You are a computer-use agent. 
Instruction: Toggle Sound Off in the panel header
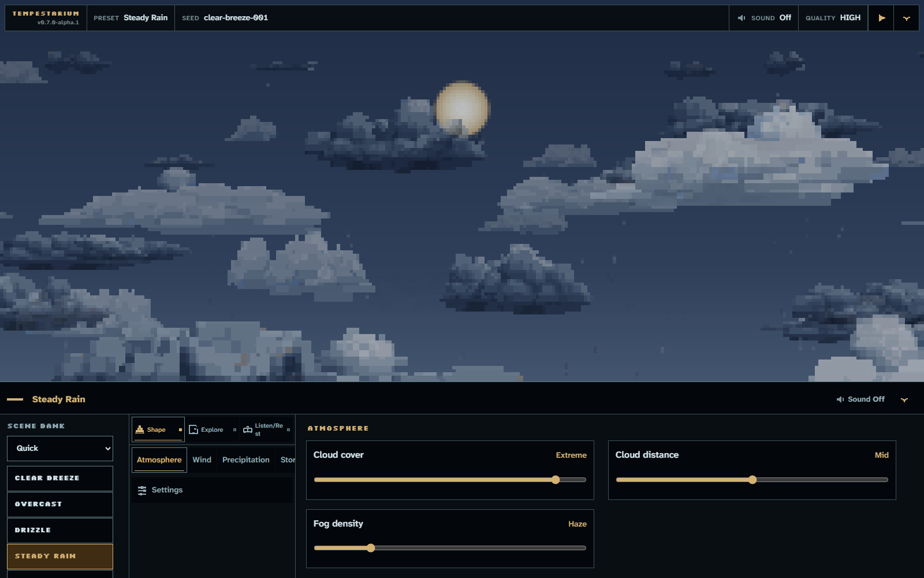[860, 399]
